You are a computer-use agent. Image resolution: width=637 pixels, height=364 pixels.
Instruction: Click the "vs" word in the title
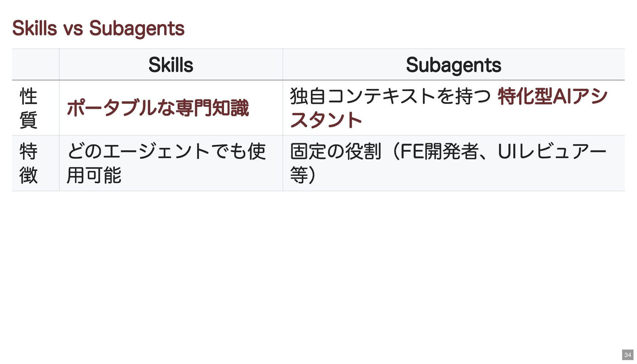point(73,29)
